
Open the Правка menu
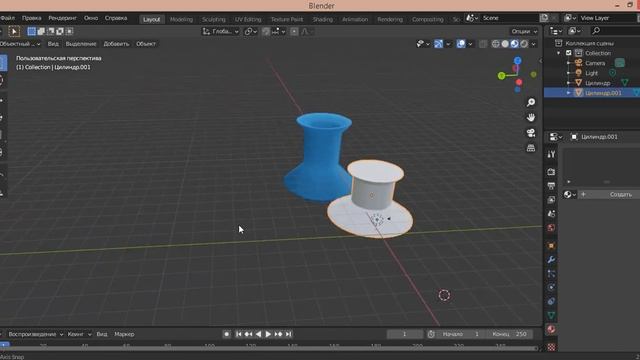[31, 18]
